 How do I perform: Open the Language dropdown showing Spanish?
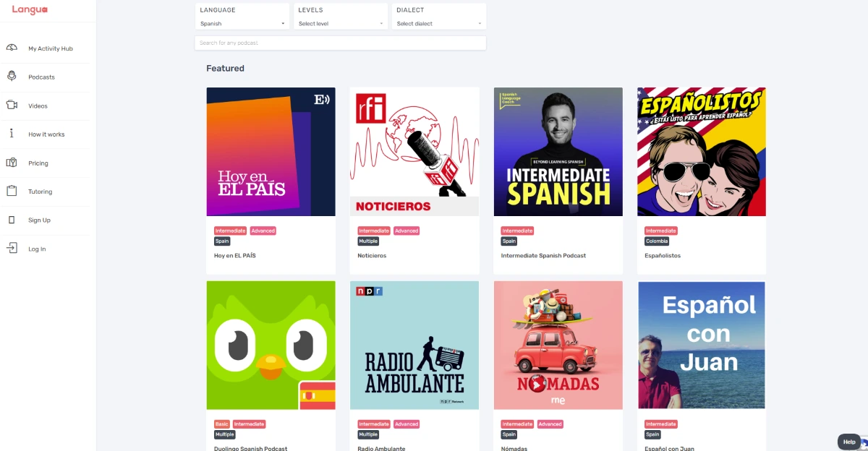(244, 23)
